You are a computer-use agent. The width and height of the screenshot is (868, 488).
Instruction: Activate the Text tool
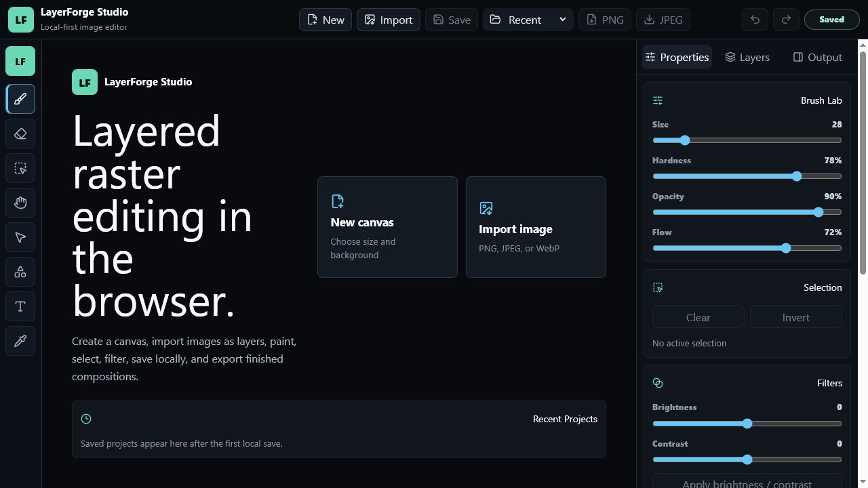pos(20,306)
